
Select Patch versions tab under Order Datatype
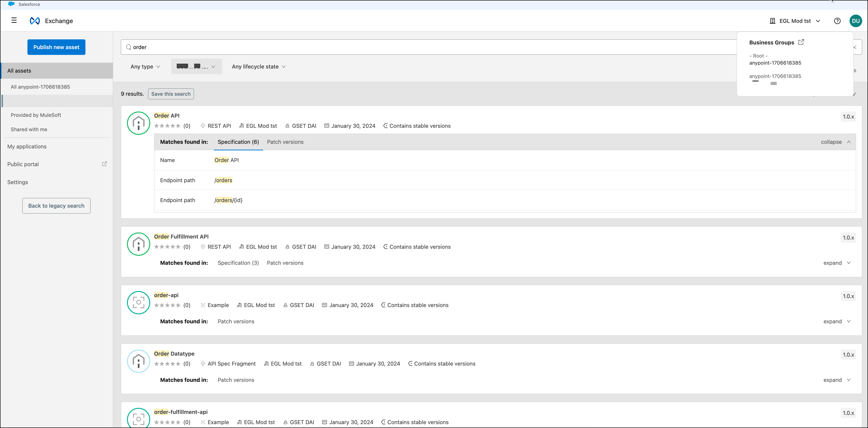236,380
